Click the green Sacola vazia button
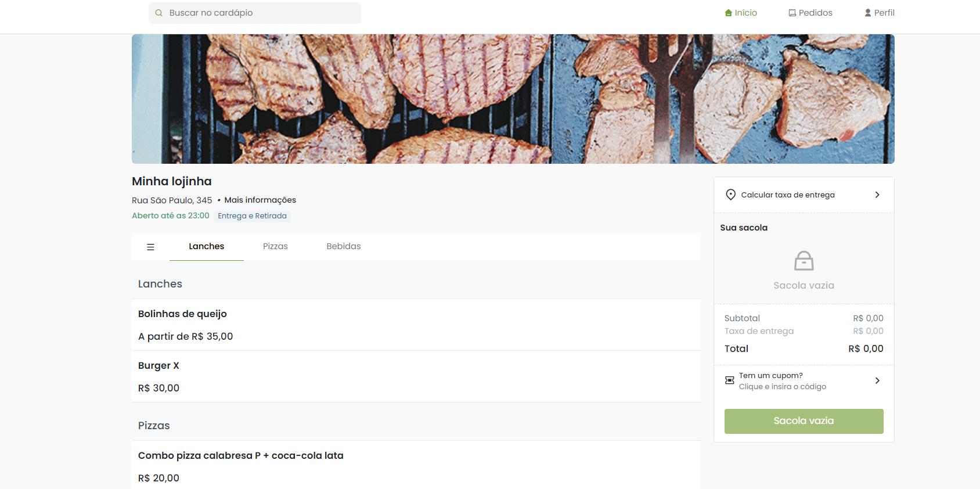The image size is (980, 489). tap(804, 421)
